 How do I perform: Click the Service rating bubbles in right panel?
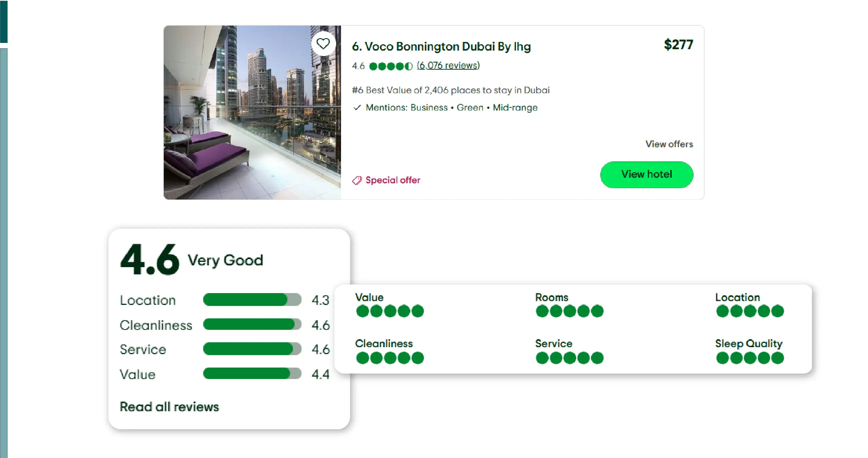point(569,358)
